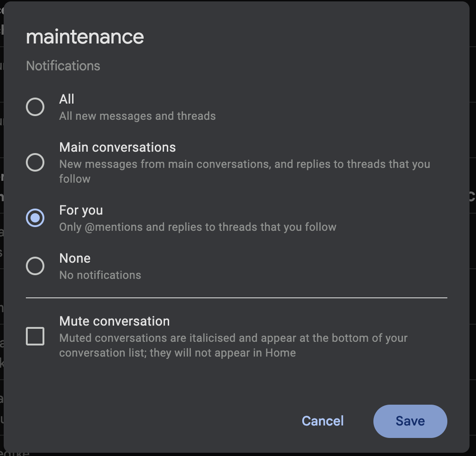Viewport: 476px width, 456px height.
Task: Click the "Only @mentions and replies" description
Action: (x=197, y=227)
